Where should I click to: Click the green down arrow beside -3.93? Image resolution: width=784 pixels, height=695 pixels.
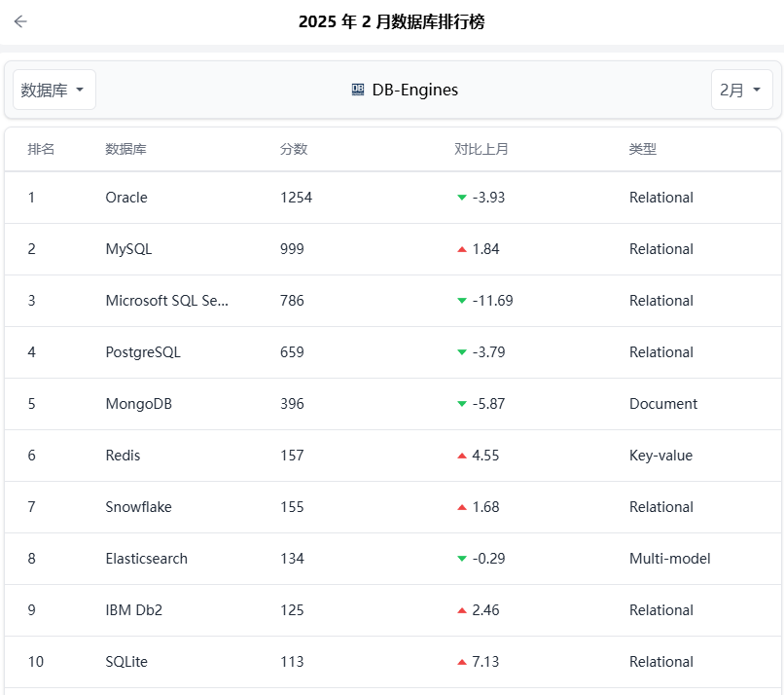pos(462,198)
